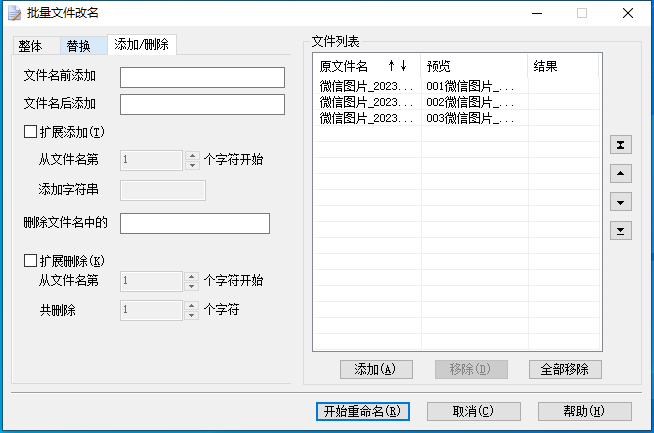Click the 文件名后添加 text field

coord(195,104)
